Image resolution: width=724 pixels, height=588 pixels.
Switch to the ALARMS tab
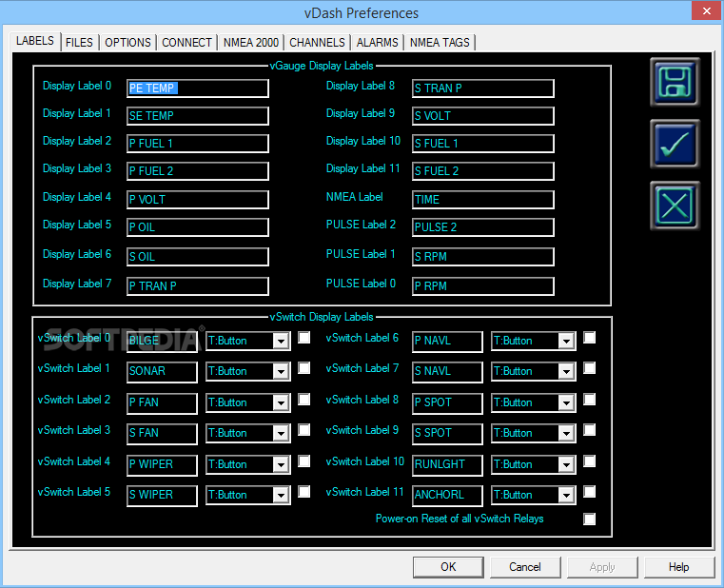(x=377, y=43)
